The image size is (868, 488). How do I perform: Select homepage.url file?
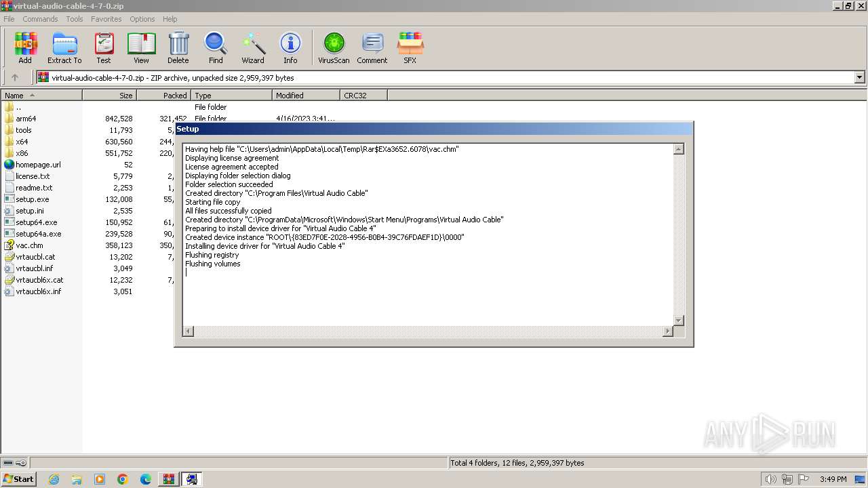[x=38, y=165]
